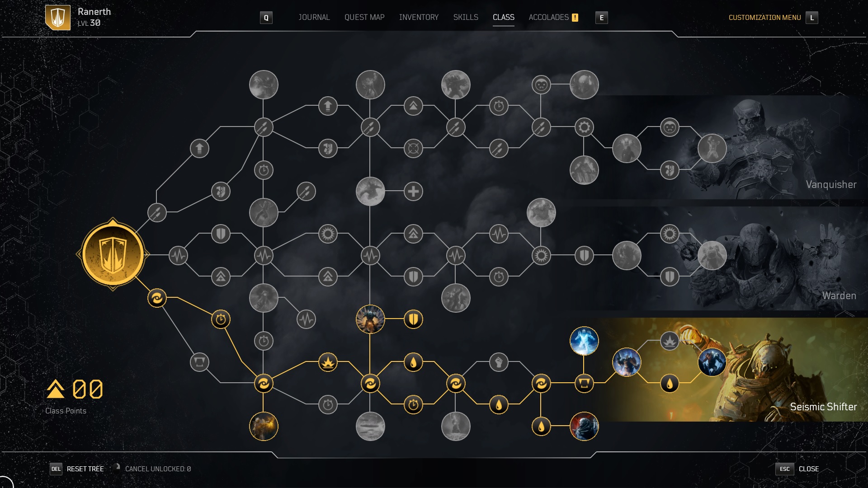This screenshot has height=488, width=868.
Task: Click CLOSE button bottom-right
Action: [x=808, y=469]
